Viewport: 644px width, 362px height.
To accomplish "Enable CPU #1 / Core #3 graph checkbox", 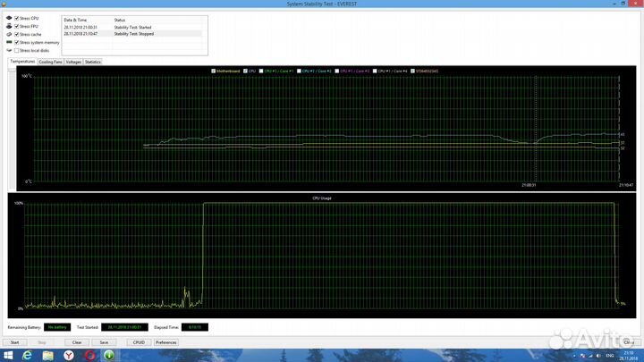I will [x=337, y=71].
